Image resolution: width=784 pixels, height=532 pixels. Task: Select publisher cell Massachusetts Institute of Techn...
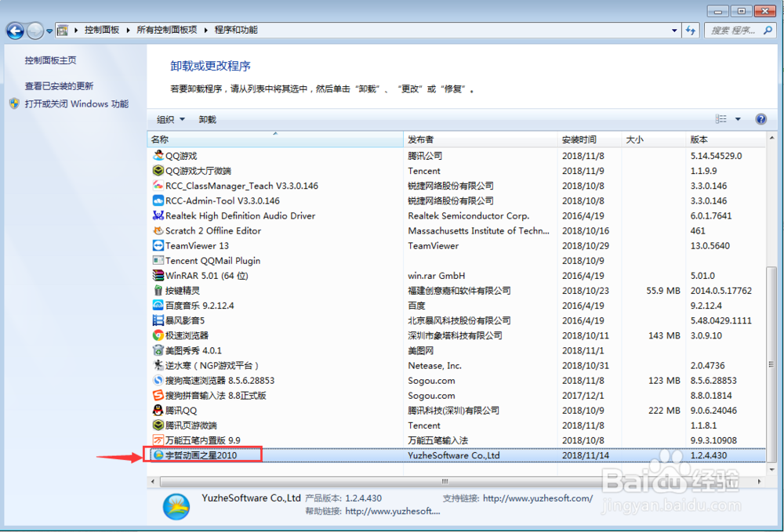(478, 230)
